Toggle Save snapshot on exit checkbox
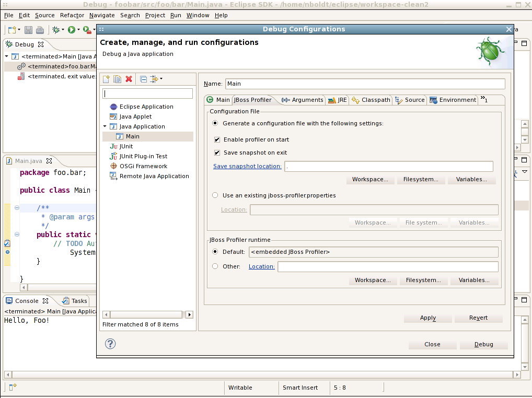The height and width of the screenshot is (398, 532). point(217,153)
